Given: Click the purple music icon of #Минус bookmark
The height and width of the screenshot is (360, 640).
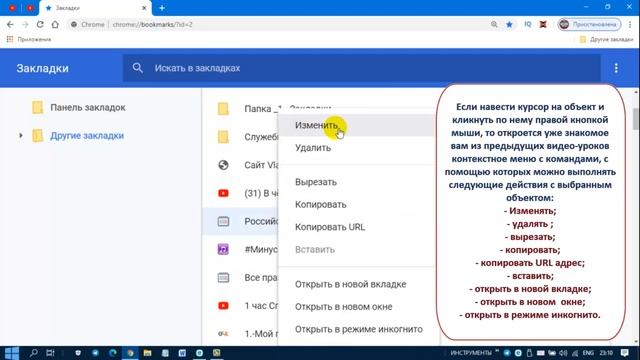Looking at the screenshot, I should tap(223, 249).
